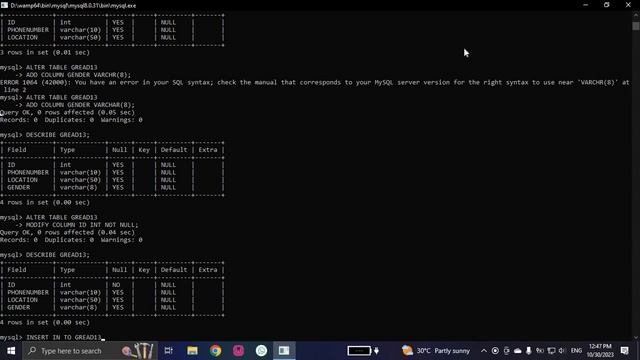
Task: Launch Google Chrome from taskbar
Action: [x=216, y=351]
